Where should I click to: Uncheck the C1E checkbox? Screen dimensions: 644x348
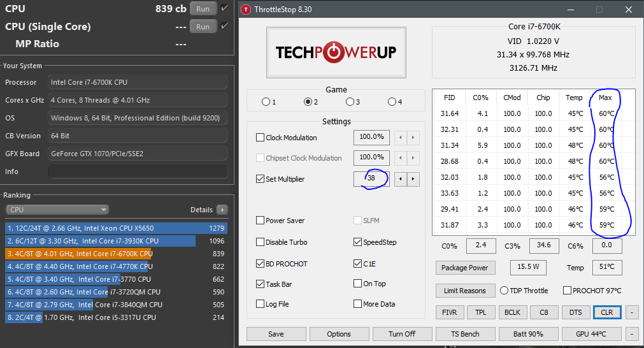(x=358, y=264)
